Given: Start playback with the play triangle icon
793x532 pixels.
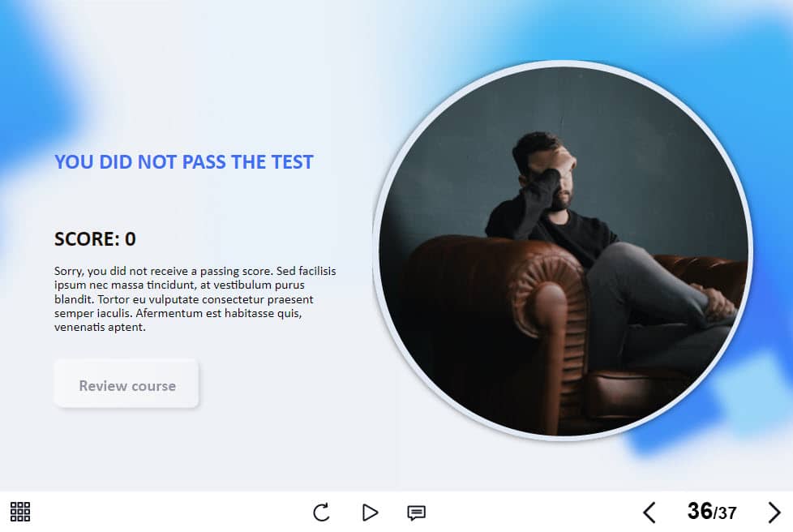Looking at the screenshot, I should pyautogui.click(x=371, y=513).
